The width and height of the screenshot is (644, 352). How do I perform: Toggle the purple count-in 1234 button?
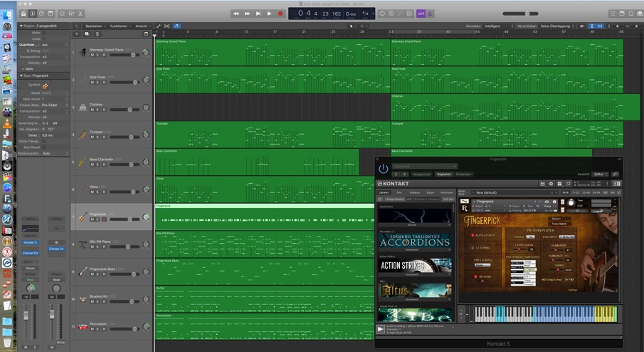click(x=421, y=14)
